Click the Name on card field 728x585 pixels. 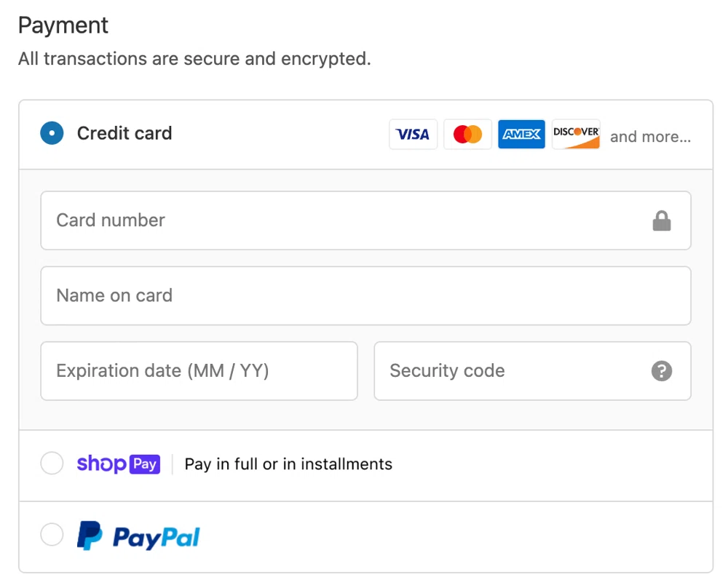pos(364,295)
